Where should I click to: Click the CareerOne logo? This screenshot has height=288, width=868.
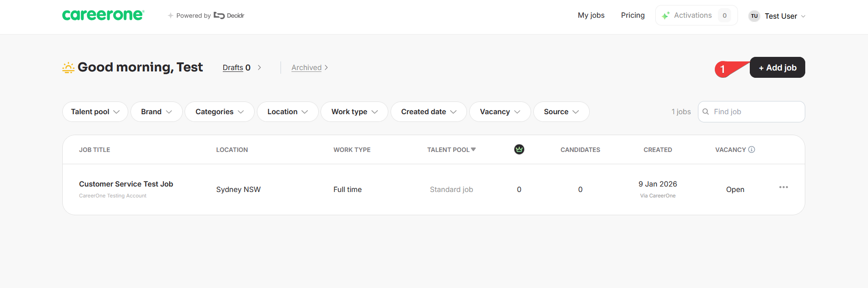(103, 15)
